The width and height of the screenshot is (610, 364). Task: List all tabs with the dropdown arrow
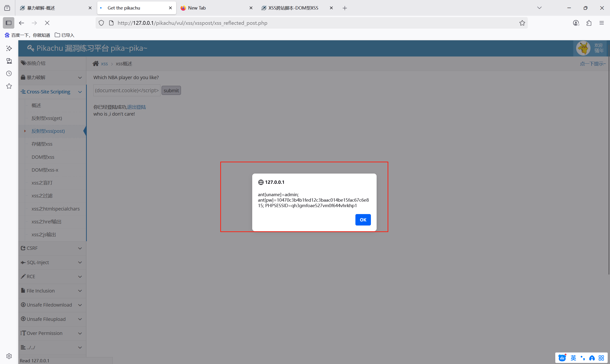[539, 8]
